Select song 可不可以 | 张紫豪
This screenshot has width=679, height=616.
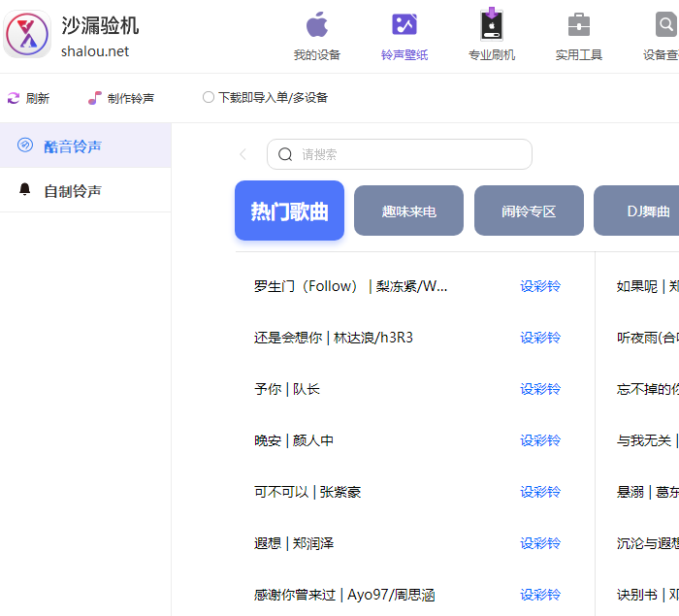click(307, 492)
